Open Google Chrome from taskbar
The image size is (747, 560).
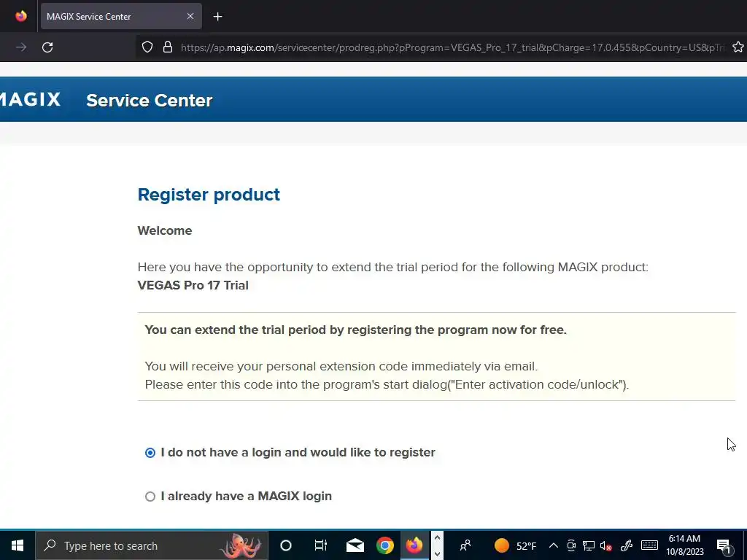385,545
